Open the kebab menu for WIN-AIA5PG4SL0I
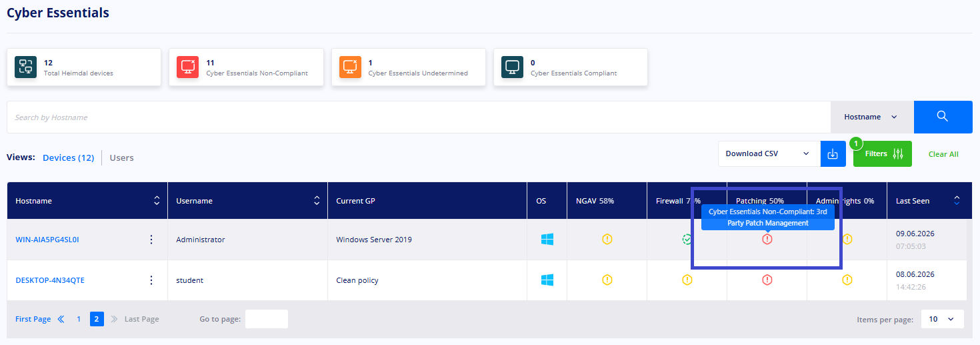 (151, 240)
